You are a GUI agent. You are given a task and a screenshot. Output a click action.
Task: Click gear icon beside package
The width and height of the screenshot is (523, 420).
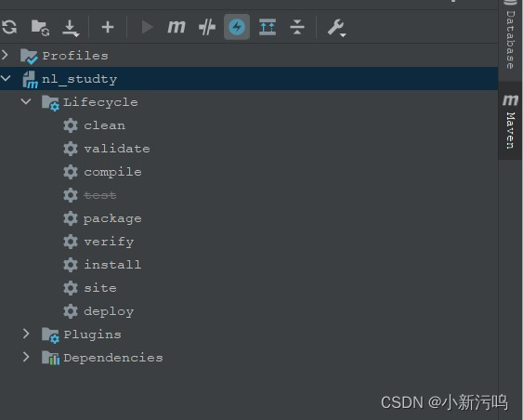(71, 218)
